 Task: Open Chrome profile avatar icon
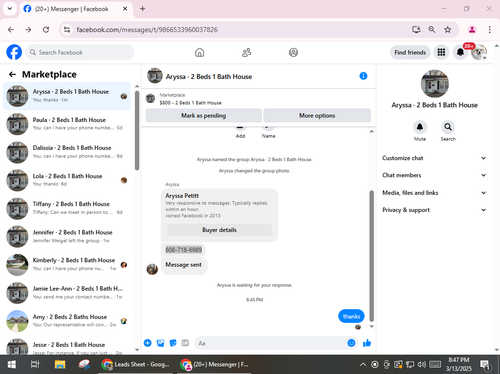(x=472, y=30)
